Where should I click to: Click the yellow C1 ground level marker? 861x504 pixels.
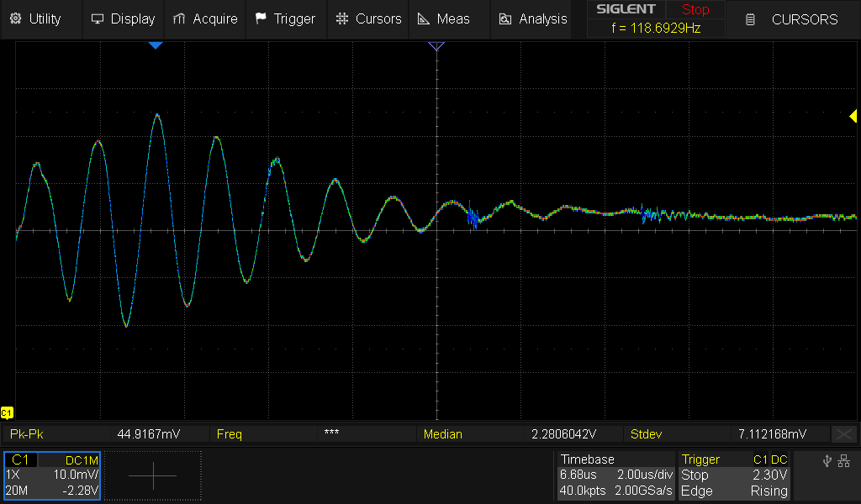tap(7, 412)
